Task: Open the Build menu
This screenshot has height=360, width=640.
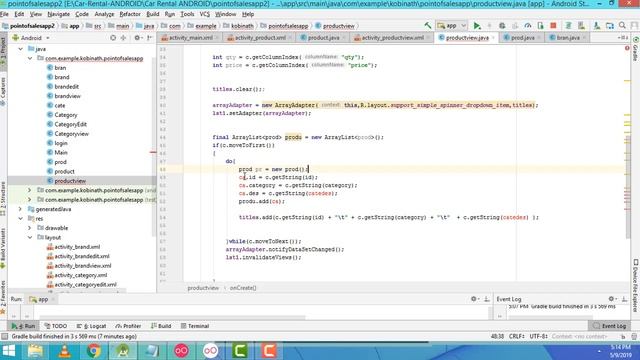Action: (x=153, y=14)
